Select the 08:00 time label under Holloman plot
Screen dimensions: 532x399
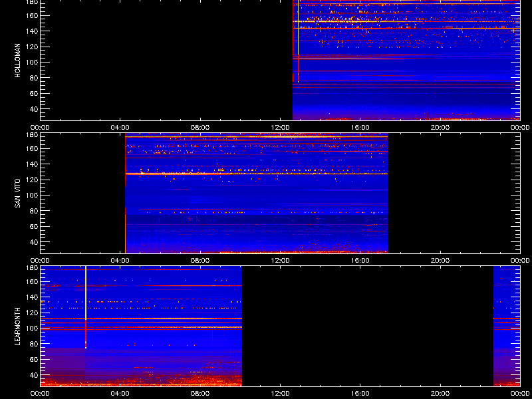pyautogui.click(x=200, y=128)
